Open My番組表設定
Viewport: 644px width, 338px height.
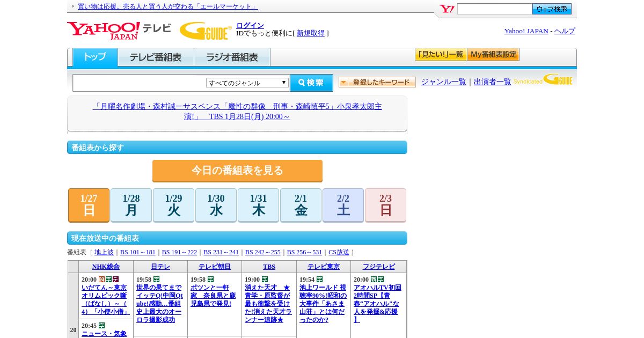tap(493, 55)
